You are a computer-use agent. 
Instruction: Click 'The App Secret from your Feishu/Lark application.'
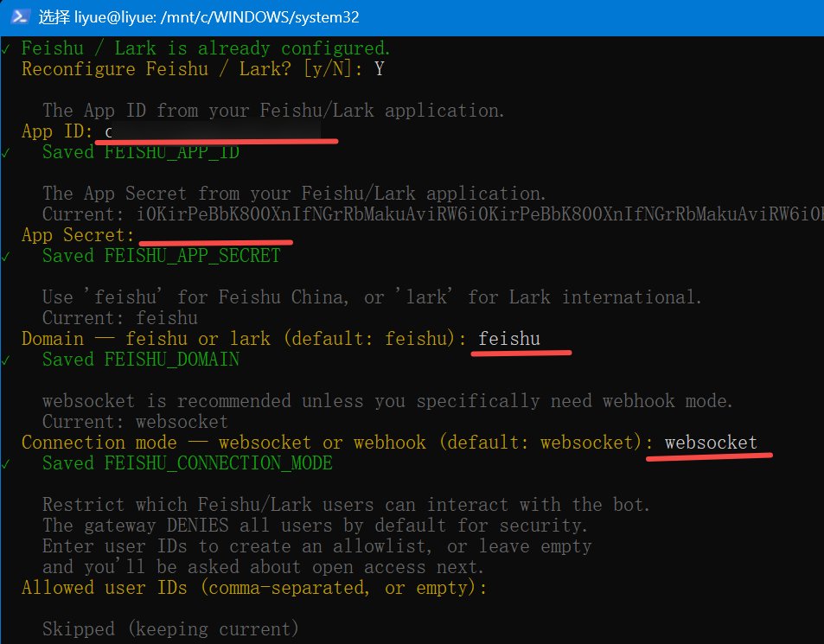click(294, 194)
